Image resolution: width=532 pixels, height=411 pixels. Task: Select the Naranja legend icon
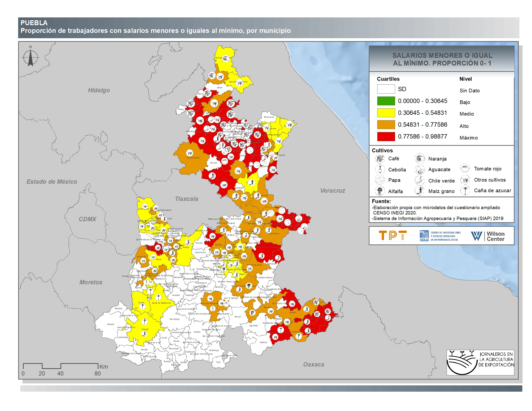[x=420, y=159]
